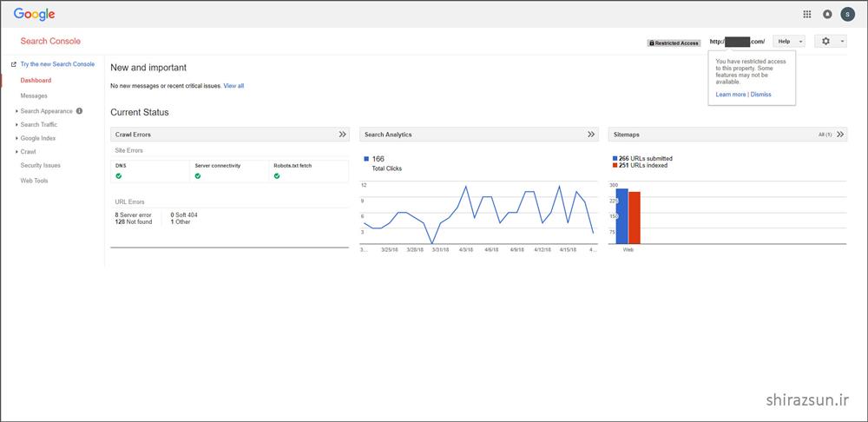Click the 8 Server error entry
The width and height of the screenshot is (868, 422).
click(x=134, y=214)
